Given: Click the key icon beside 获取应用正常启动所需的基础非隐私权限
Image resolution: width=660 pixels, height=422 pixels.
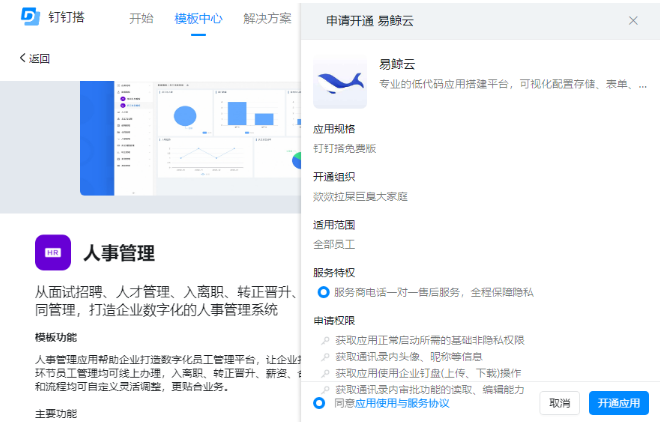Looking at the screenshot, I should (x=325, y=340).
